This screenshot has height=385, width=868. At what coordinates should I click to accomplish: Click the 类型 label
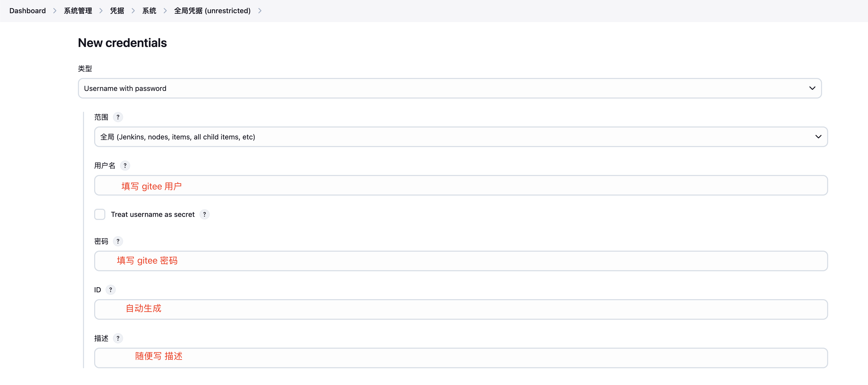(x=85, y=68)
